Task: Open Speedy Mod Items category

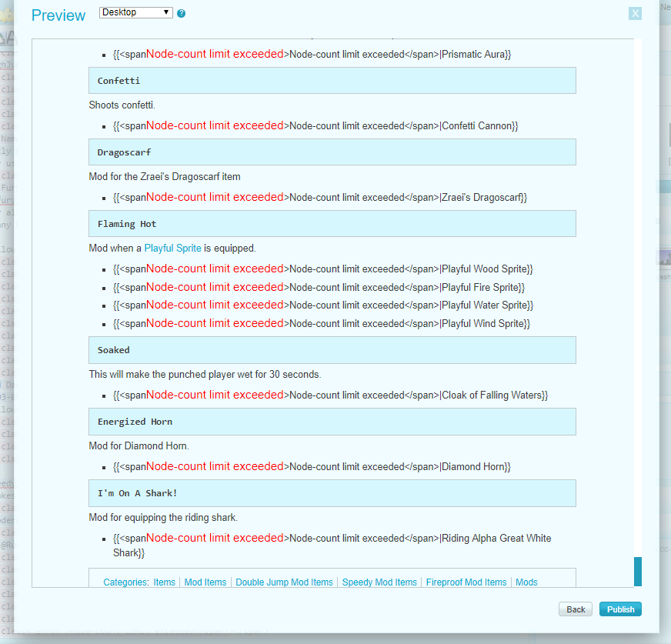Action: [379, 582]
